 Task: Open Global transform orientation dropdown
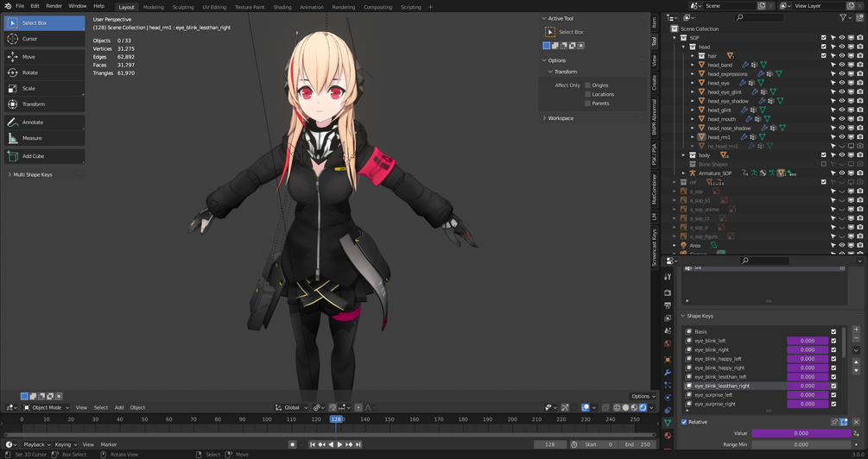click(x=292, y=407)
